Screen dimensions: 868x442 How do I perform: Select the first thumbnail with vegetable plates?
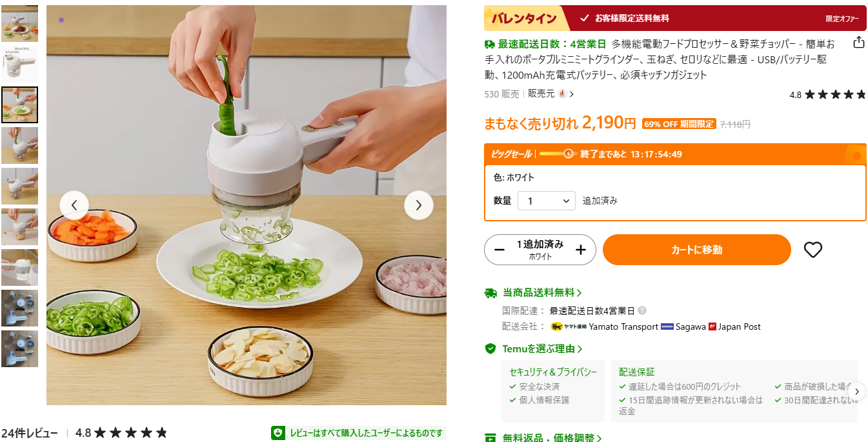(x=19, y=24)
